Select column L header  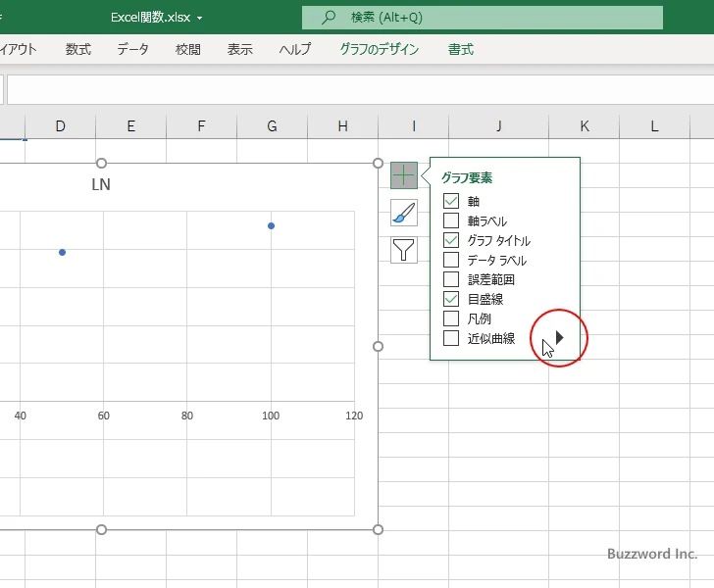tap(654, 126)
